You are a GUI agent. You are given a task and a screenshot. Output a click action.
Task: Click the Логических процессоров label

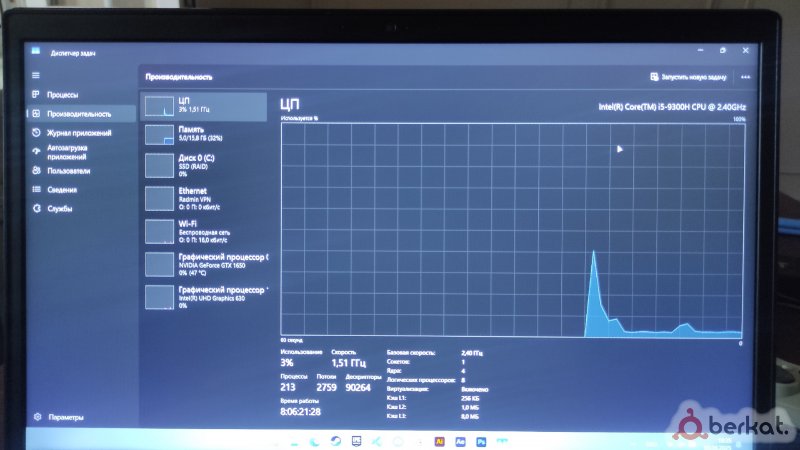421,380
